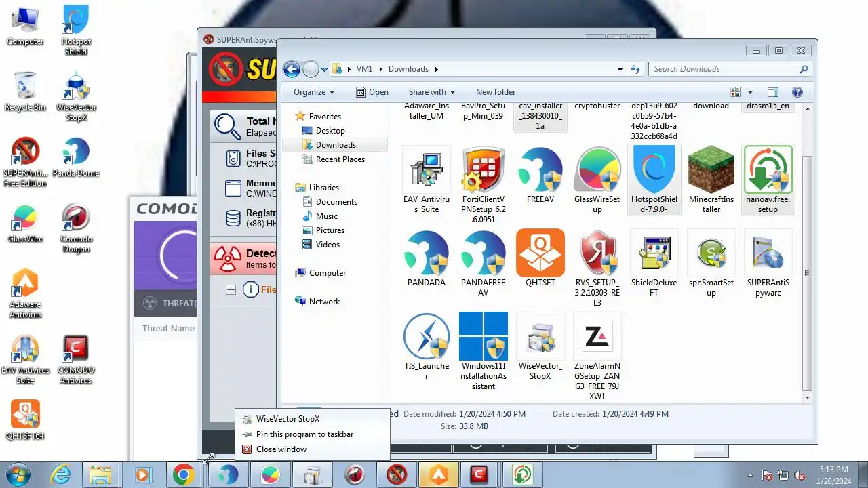Choose Pin this program to taskbar

pos(312,434)
